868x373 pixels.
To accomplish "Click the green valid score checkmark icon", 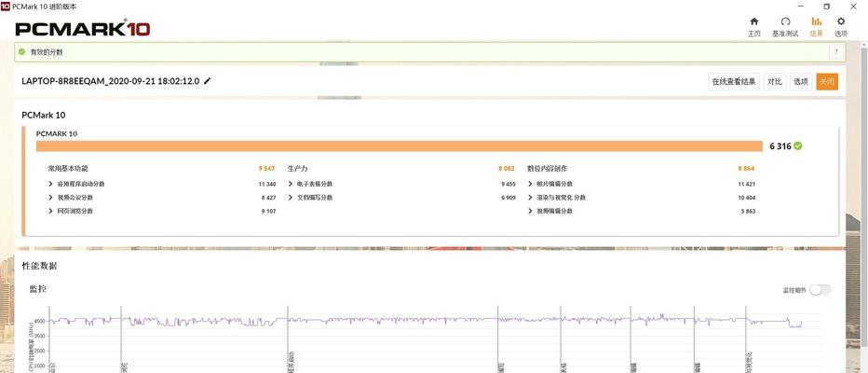I will coord(21,52).
